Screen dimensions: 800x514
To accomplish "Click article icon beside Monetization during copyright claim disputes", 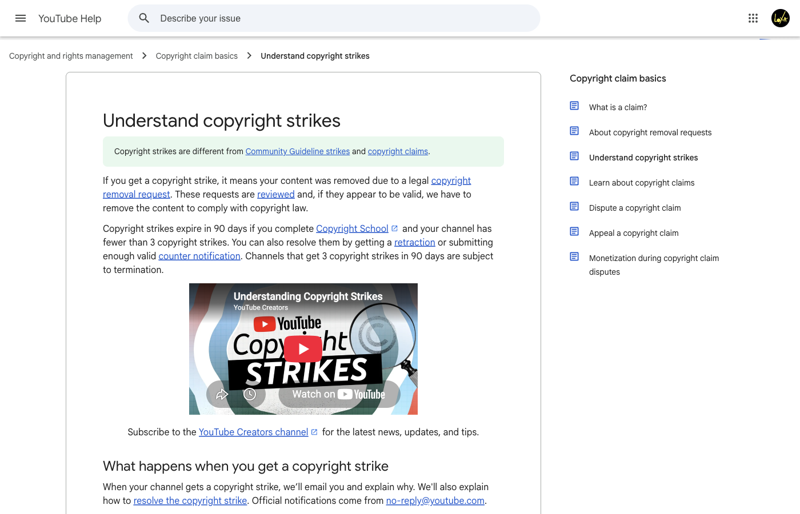I will 574,257.
